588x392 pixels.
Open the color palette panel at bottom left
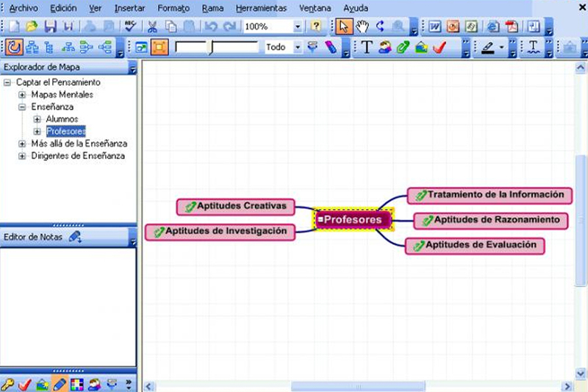click(x=77, y=384)
